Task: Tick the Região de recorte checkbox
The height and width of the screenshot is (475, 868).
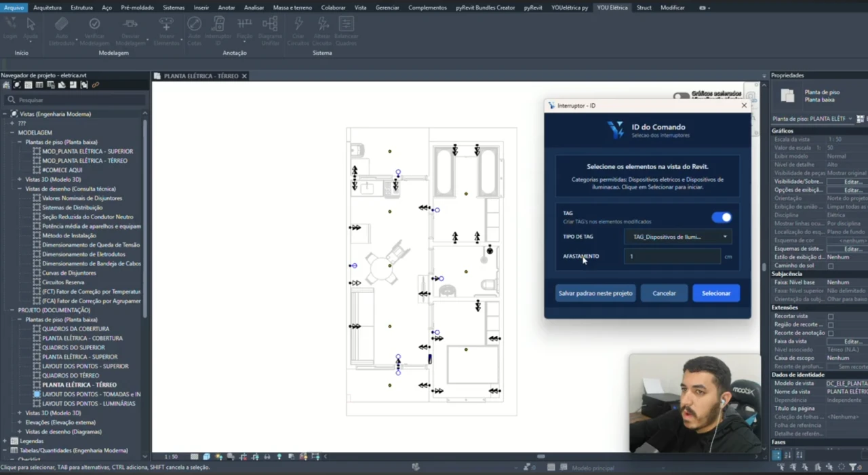Action: (831, 325)
